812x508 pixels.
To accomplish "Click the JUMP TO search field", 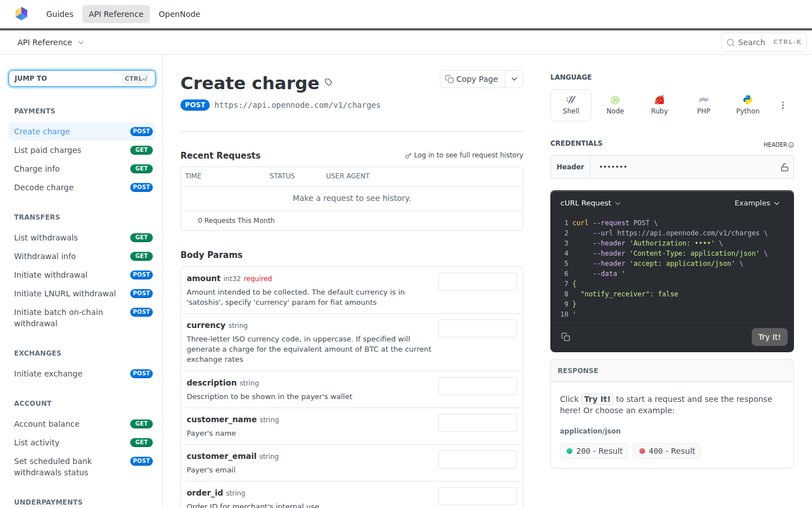I will click(82, 78).
